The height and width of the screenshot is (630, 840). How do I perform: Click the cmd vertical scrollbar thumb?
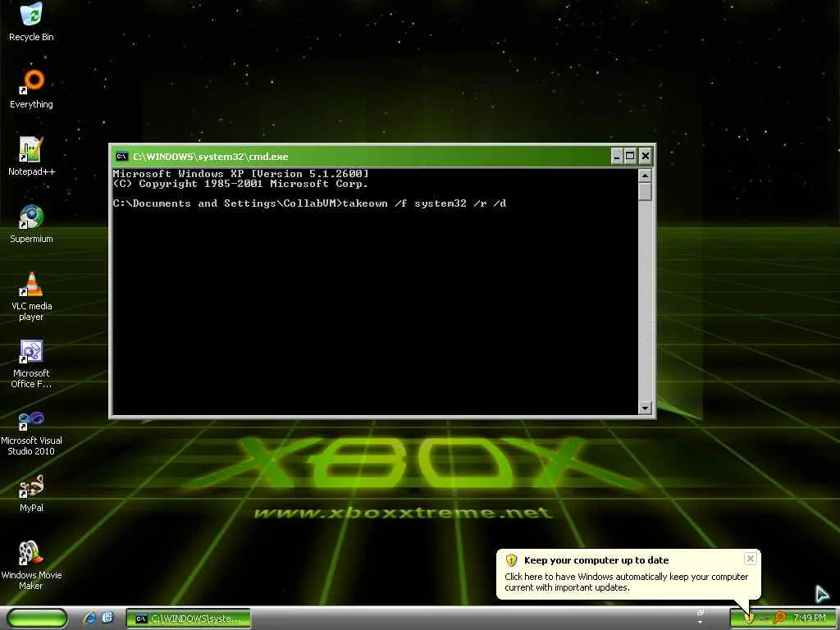(645, 192)
